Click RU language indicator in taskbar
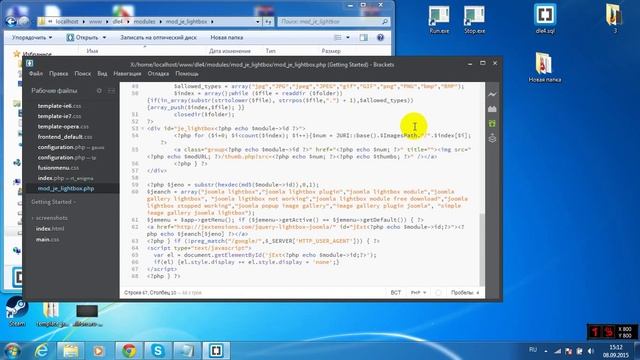The image size is (640, 360). (533, 350)
